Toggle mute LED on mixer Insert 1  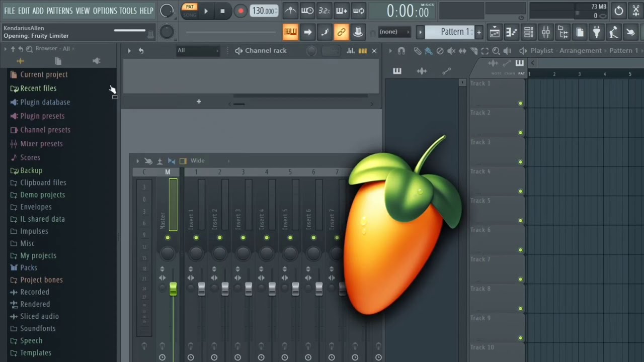(x=196, y=238)
